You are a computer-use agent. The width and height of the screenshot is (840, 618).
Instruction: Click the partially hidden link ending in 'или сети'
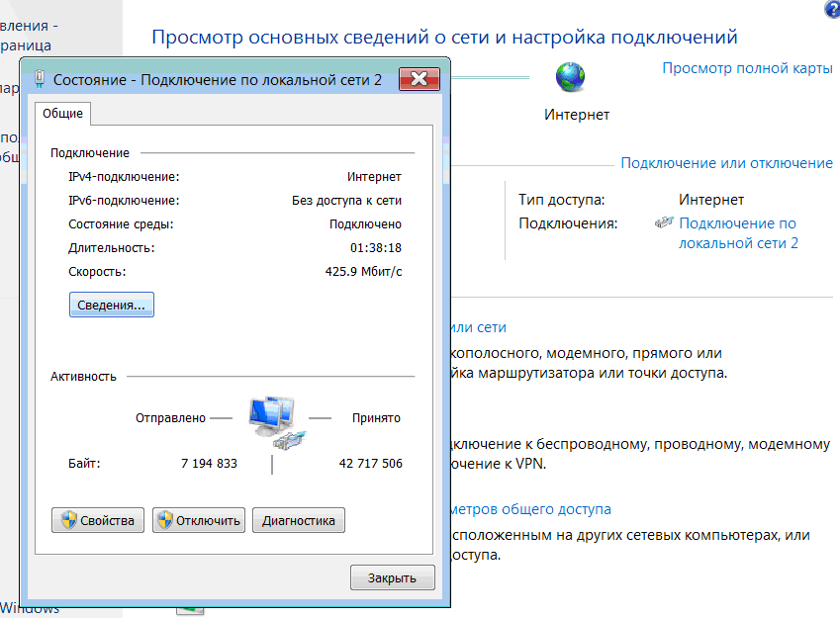point(479,327)
